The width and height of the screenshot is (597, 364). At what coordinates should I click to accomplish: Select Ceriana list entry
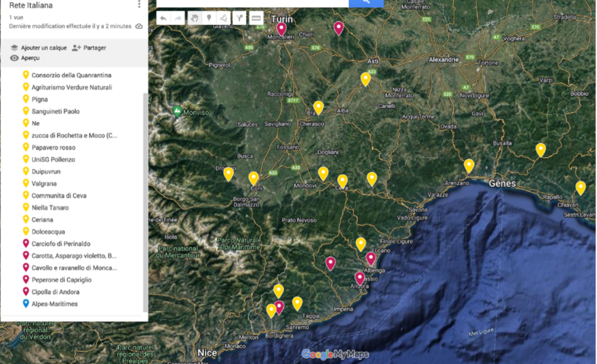(x=42, y=220)
